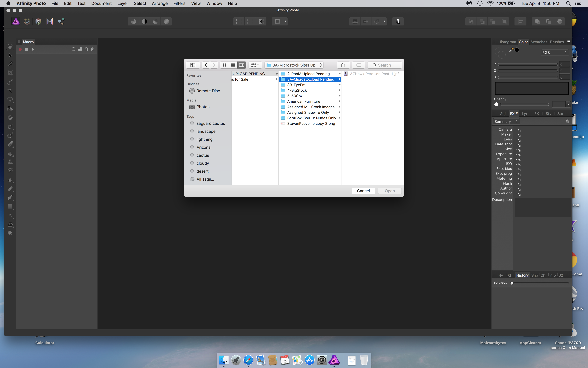The width and height of the screenshot is (588, 368).
Task: Apply Auto Contrast from toolbar
Action: pos(144,21)
